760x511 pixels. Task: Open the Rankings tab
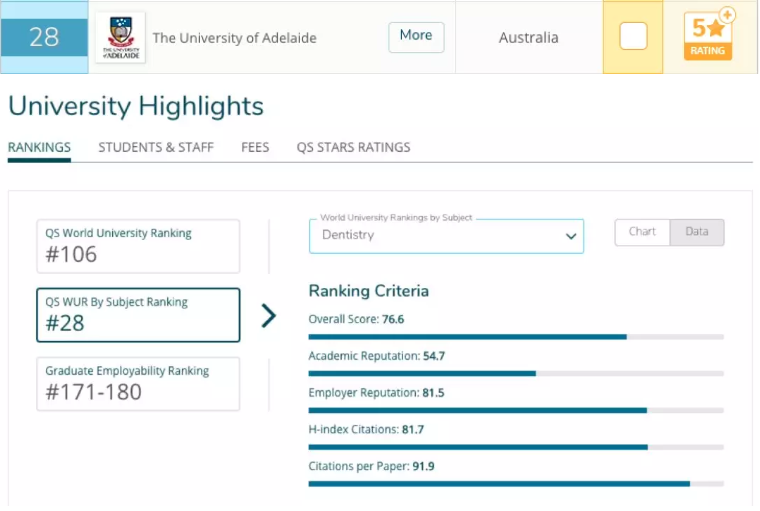[x=39, y=147]
